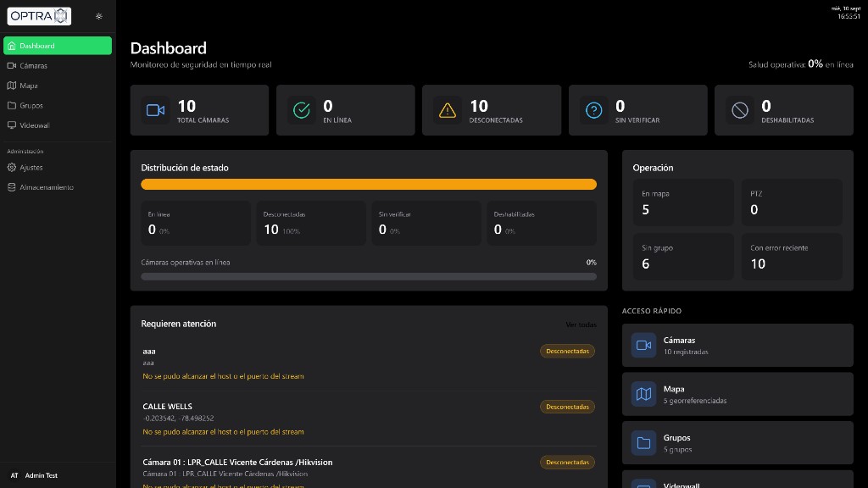Image resolution: width=868 pixels, height=488 pixels.
Task: Click the database icon beside Almacenamiento
Action: click(x=12, y=187)
